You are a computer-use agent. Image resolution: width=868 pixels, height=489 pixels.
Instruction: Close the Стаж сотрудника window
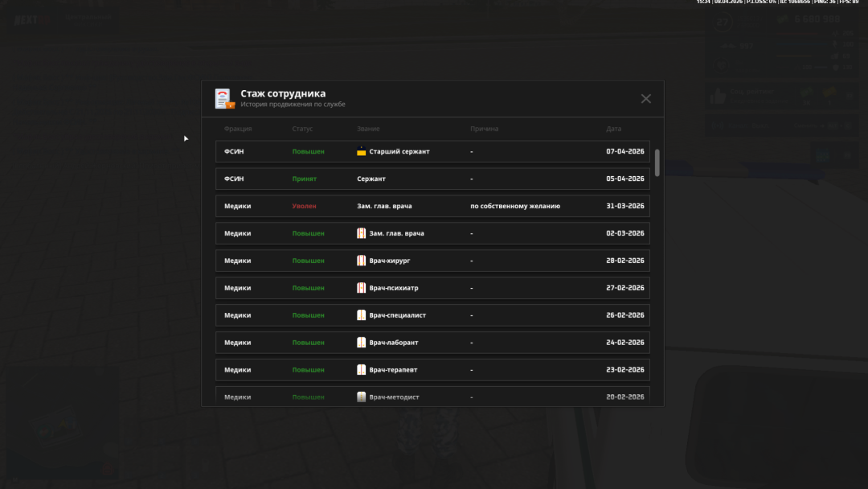tap(646, 99)
